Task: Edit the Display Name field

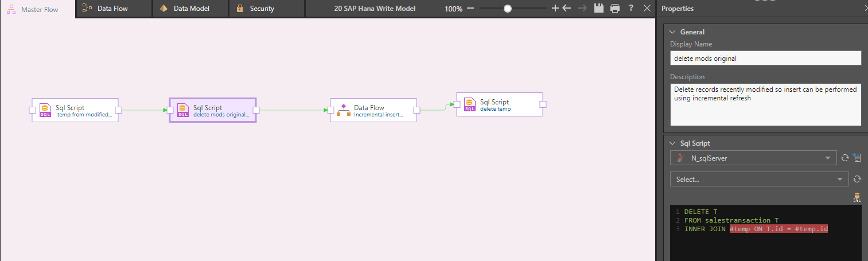Action: pos(765,58)
